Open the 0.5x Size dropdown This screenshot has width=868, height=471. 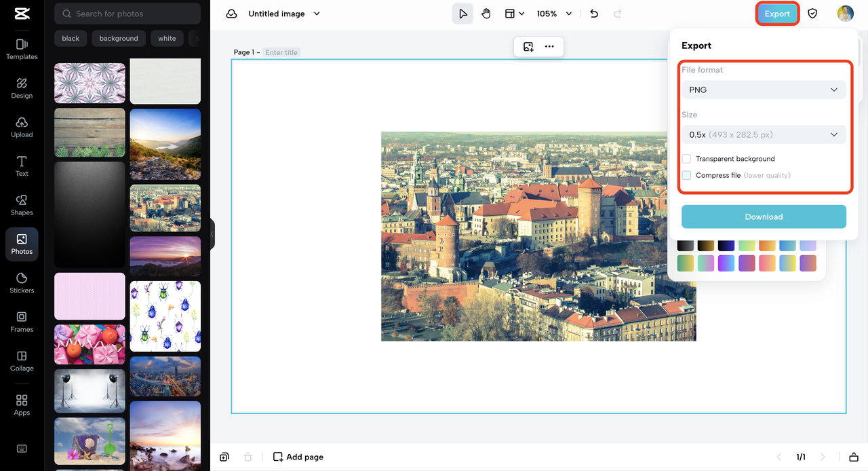click(x=764, y=134)
